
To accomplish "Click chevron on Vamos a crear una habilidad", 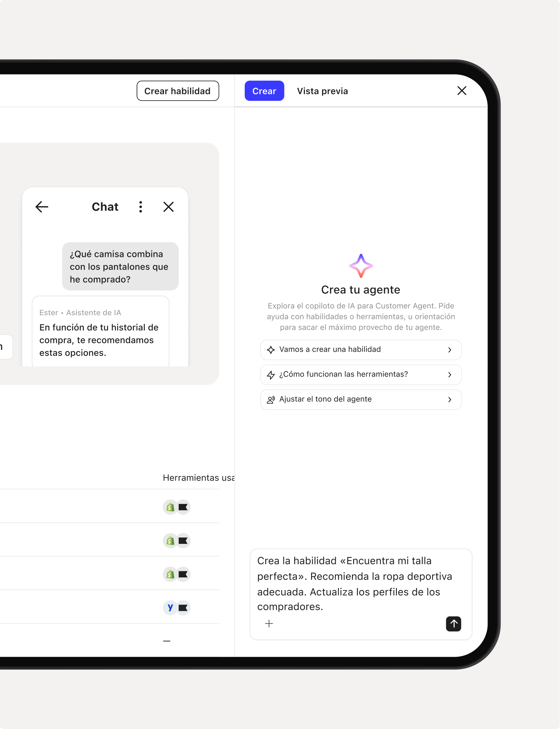I will coord(450,349).
